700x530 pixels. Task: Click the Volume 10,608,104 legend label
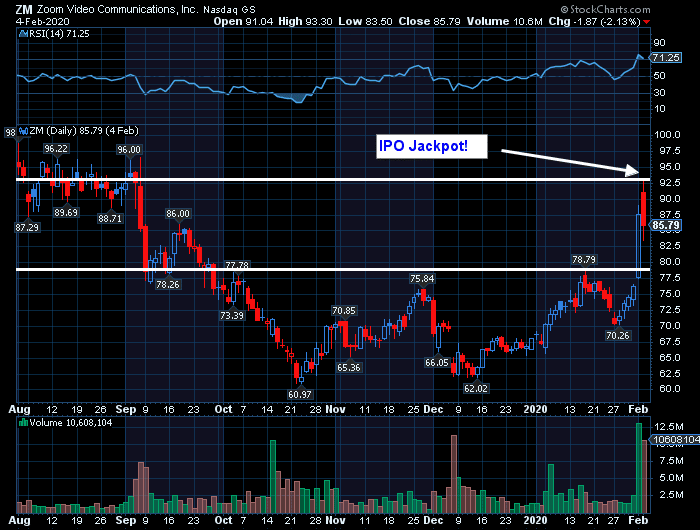pos(71,422)
